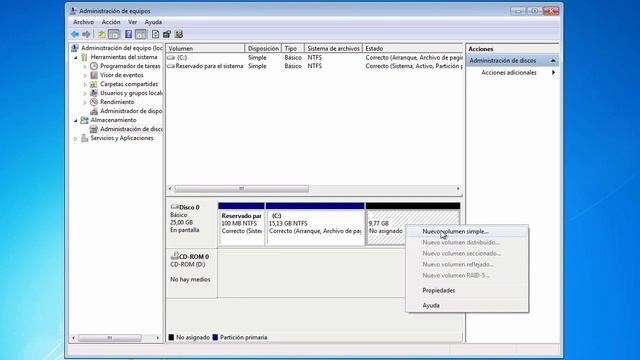This screenshot has width=640, height=360.
Task: Choose Ayuda in the context menu
Action: (x=467, y=305)
